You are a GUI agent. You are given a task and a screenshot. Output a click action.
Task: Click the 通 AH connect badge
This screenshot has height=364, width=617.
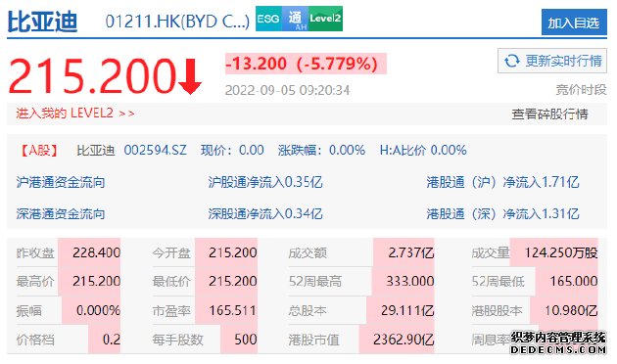tap(295, 19)
